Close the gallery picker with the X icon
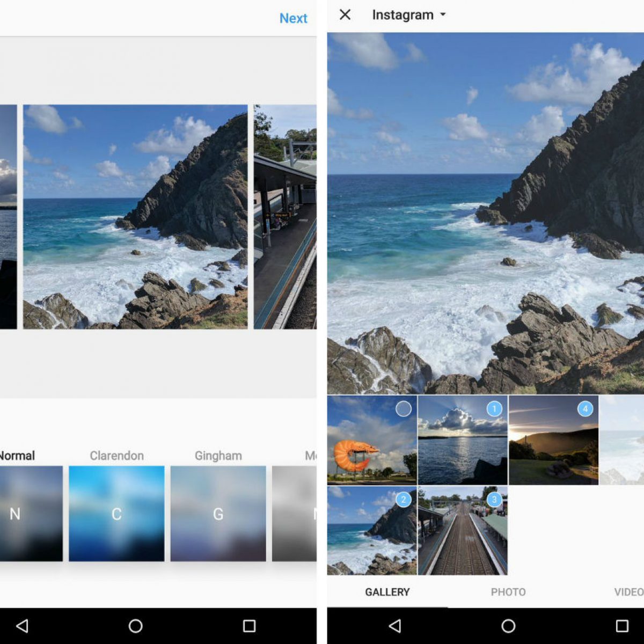 [345, 14]
